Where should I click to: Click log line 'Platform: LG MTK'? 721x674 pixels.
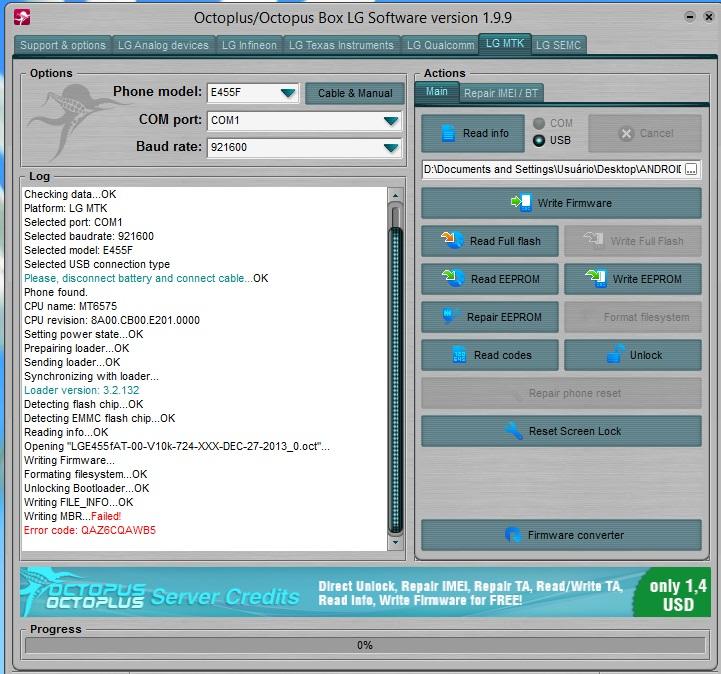65,208
